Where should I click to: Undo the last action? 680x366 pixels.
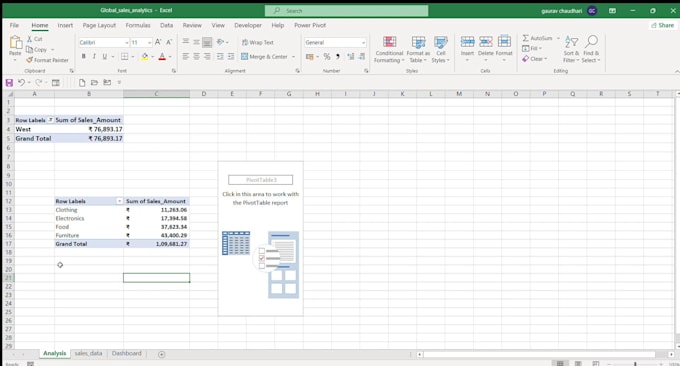21,82
